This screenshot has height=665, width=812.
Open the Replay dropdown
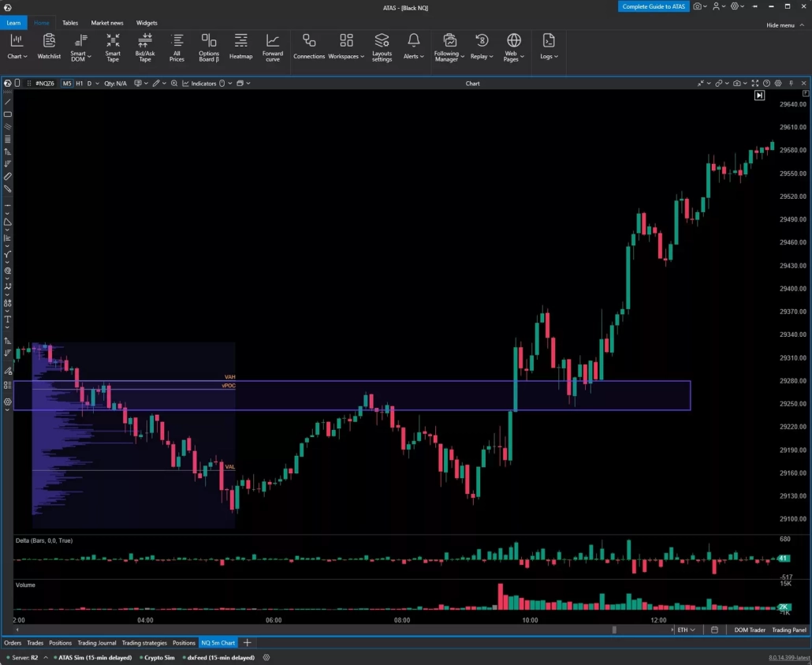click(x=482, y=47)
